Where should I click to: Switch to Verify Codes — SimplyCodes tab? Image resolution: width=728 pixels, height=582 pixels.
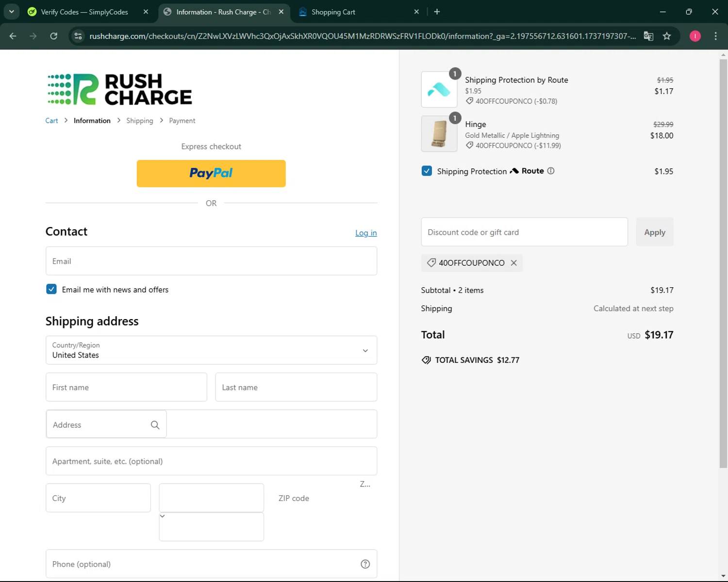click(x=85, y=12)
